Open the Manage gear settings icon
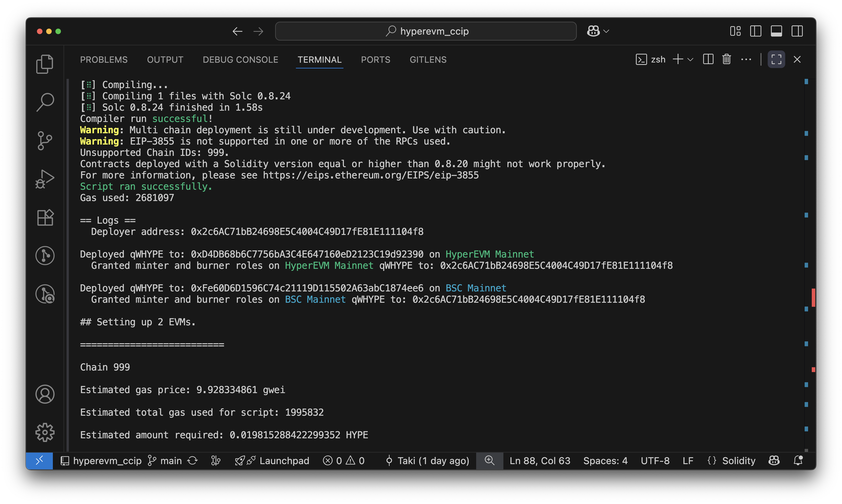 (45, 432)
